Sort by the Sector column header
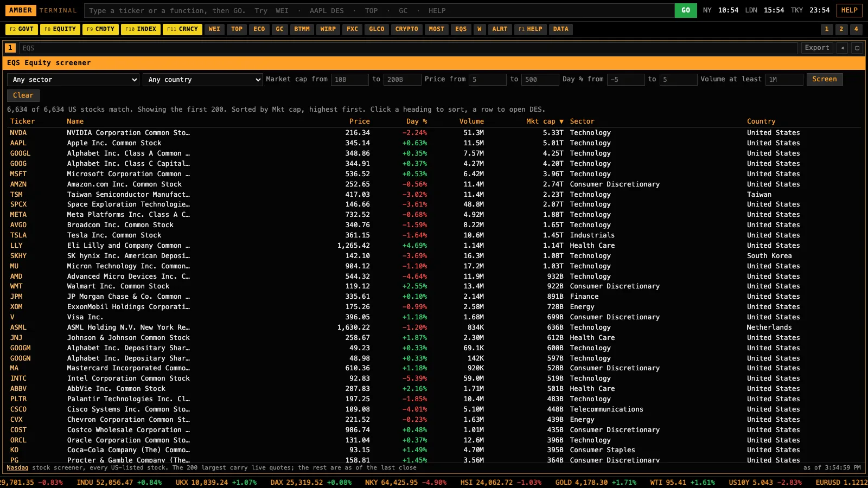The width and height of the screenshot is (868, 488). click(x=582, y=121)
